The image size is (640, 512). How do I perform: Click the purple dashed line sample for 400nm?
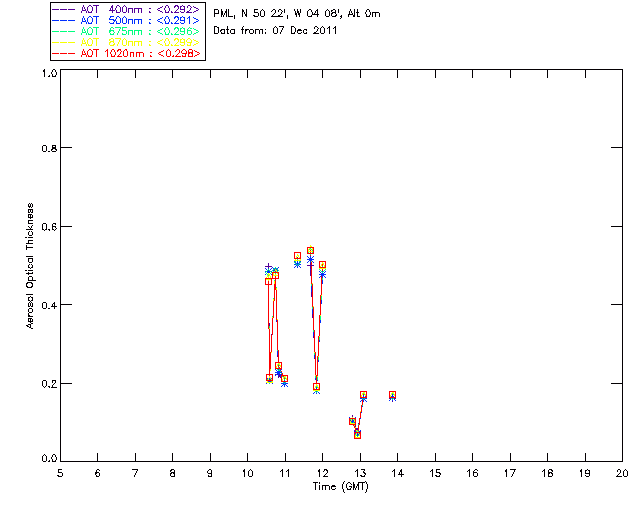pos(64,9)
